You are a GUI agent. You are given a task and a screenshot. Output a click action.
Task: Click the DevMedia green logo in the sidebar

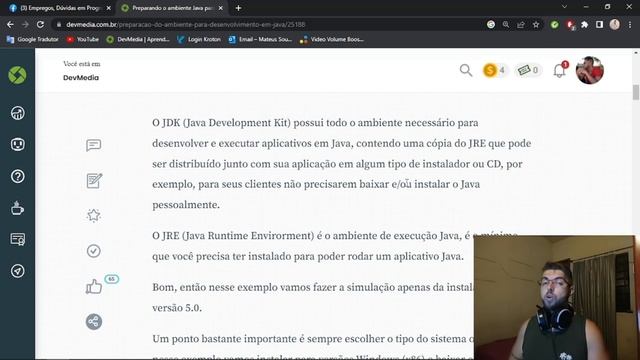17,75
